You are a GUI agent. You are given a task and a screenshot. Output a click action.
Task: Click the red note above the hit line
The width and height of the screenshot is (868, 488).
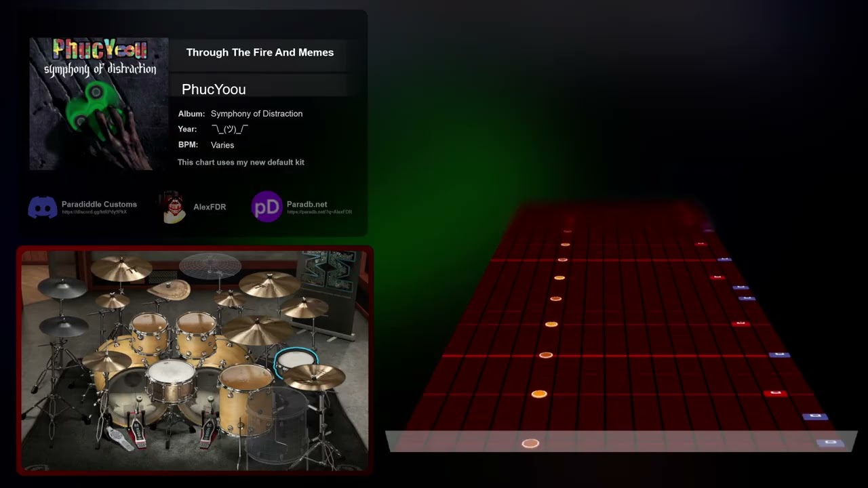[774, 393]
